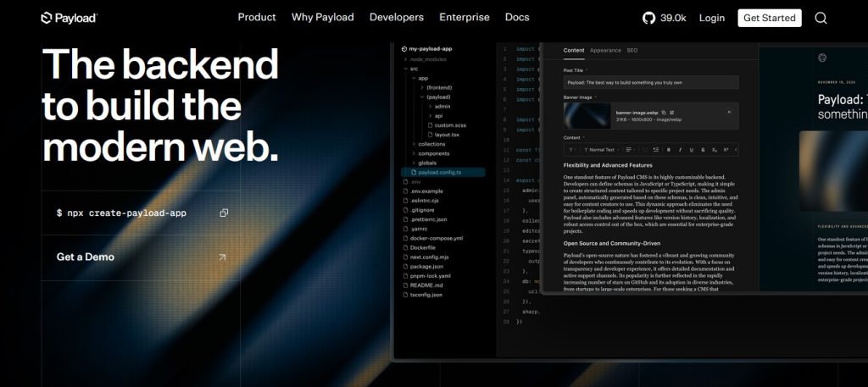Select .eslintrc.cjs in the file tree

coord(420,201)
